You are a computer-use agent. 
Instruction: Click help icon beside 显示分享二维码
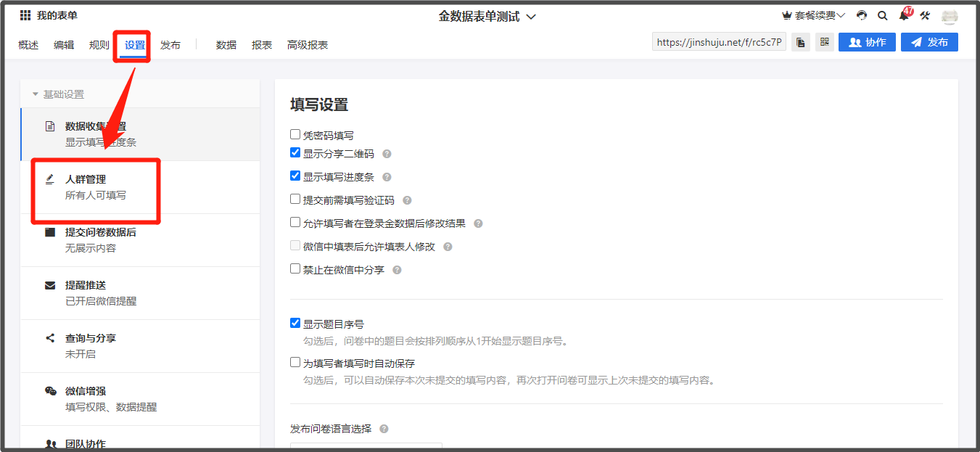click(x=387, y=154)
